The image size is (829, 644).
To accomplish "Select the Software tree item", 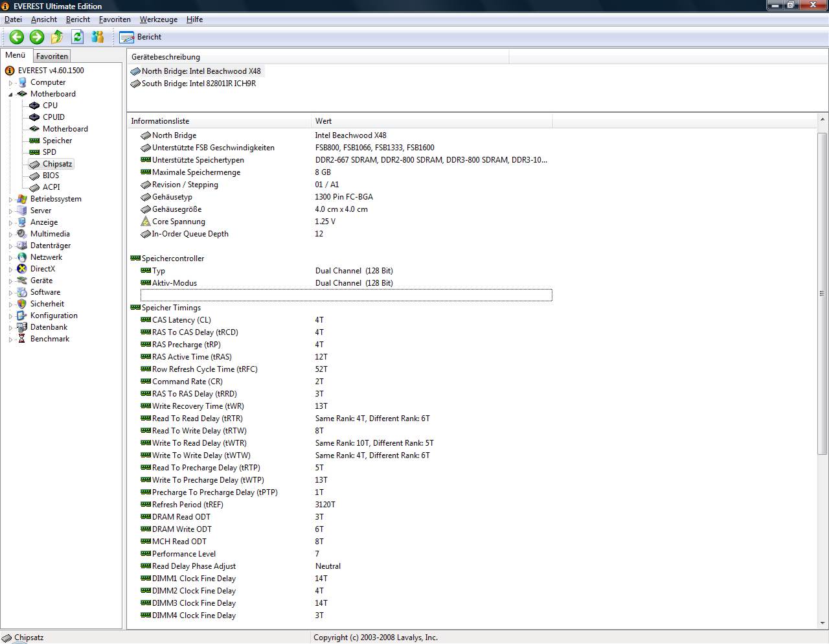I will click(45, 292).
